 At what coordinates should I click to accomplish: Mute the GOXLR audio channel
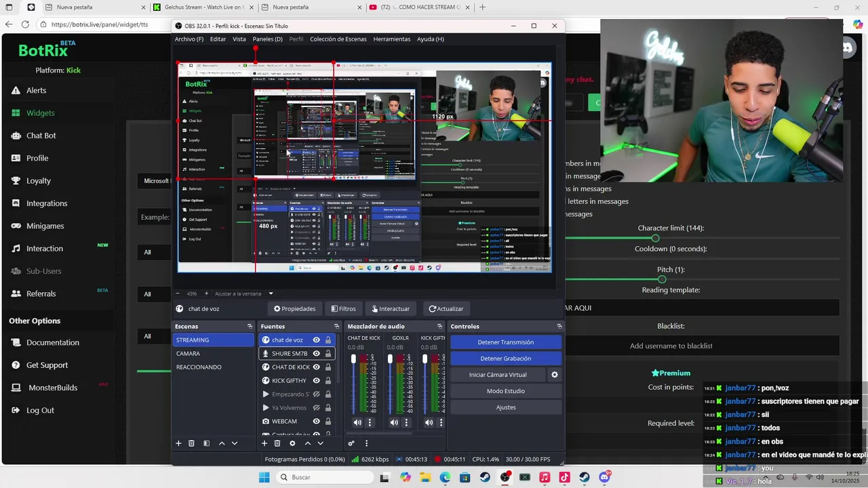[x=394, y=422]
